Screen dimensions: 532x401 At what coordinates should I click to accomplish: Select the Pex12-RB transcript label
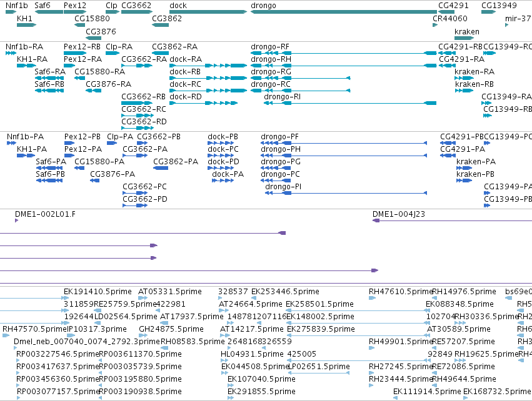82,47
